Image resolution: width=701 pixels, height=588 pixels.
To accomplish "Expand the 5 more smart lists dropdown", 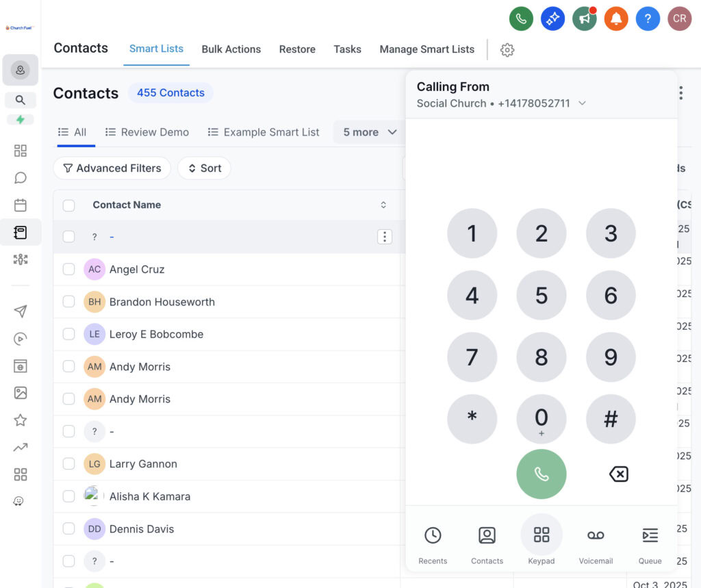I will 370,132.
